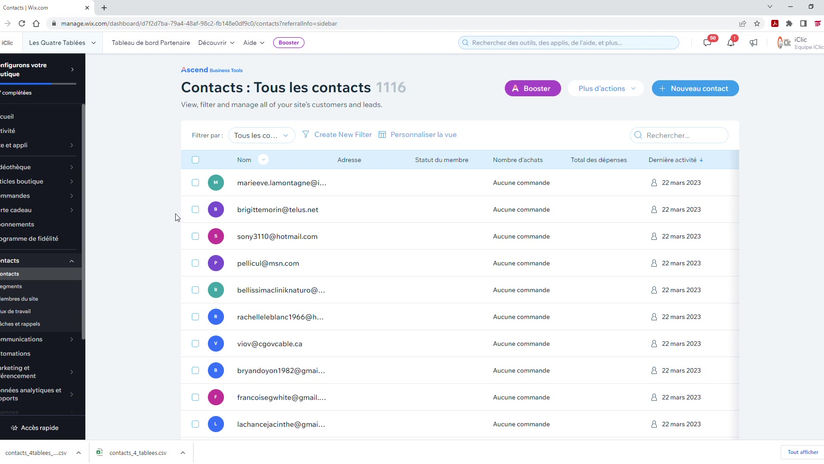Select the sony3110@hotmail.com checkbox

(x=195, y=236)
